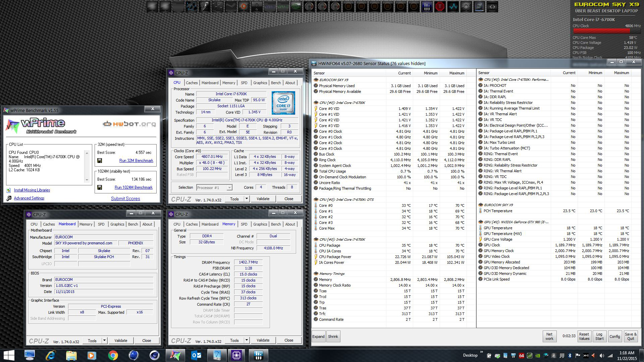Switch to wPrime on the taskbar
644x362 pixels.
coord(175,355)
